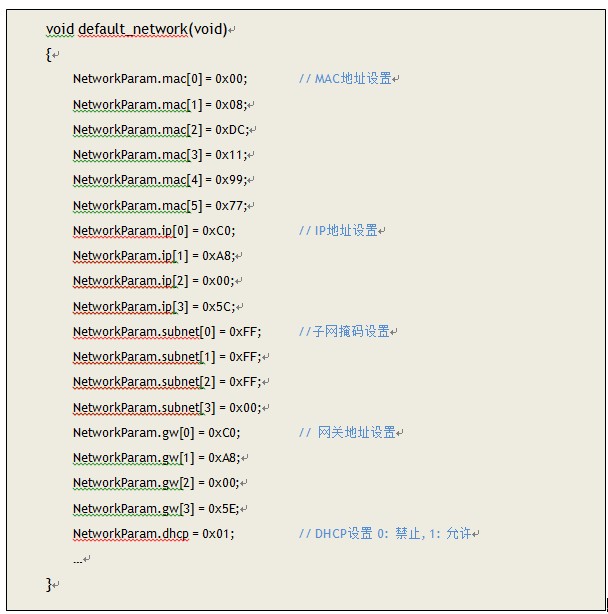Click the comment '//子网掩码设置'
608x614 pixels.
(x=345, y=332)
